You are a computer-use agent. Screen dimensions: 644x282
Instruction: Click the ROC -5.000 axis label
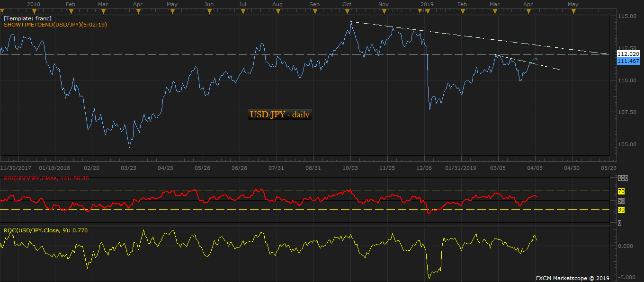[627, 277]
